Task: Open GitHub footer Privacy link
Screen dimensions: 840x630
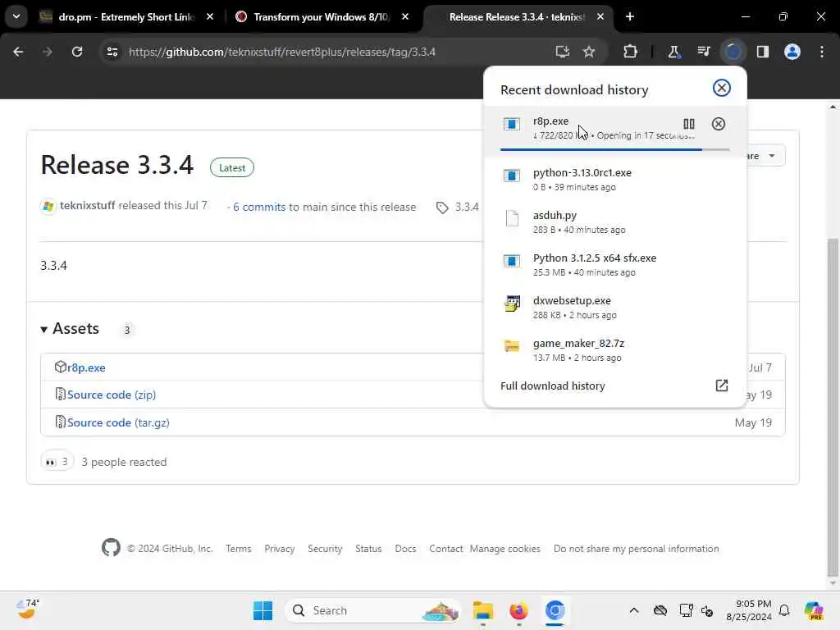Action: (279, 549)
